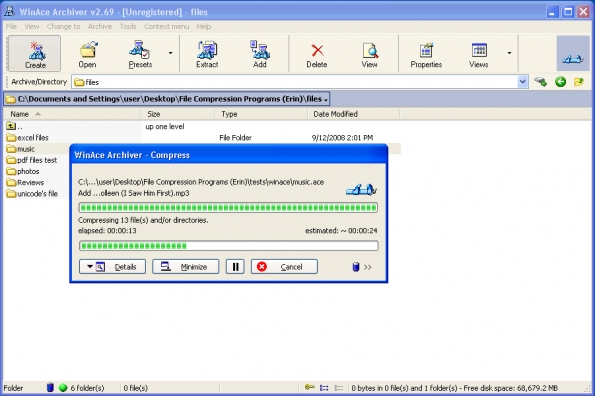Click the up-folder icon beside back arrow
This screenshot has width=595, height=396.
click(579, 82)
